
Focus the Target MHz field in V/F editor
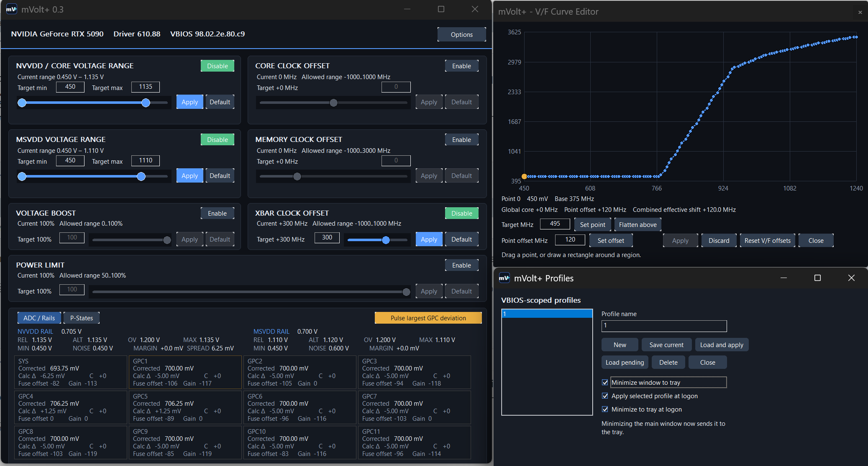pyautogui.click(x=555, y=224)
